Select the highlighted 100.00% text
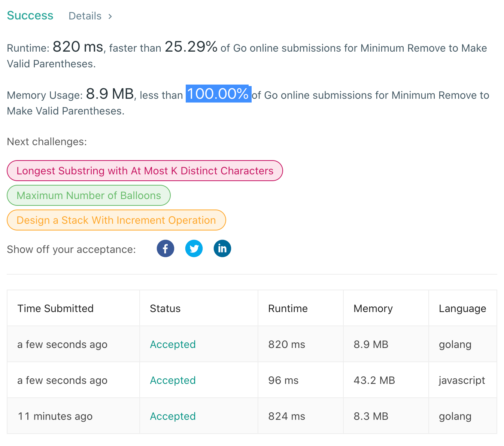This screenshot has width=504, height=446. (x=218, y=95)
